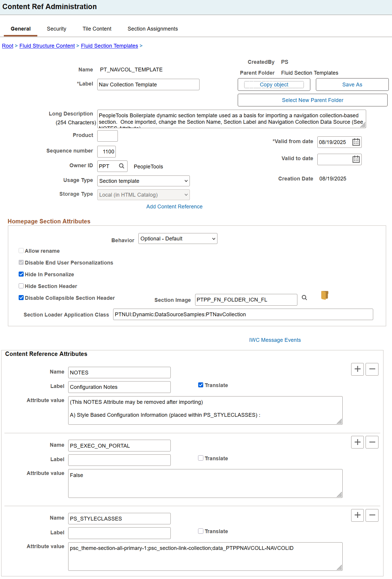Delete the NOTES attribute row
The image size is (392, 579).
tap(372, 369)
